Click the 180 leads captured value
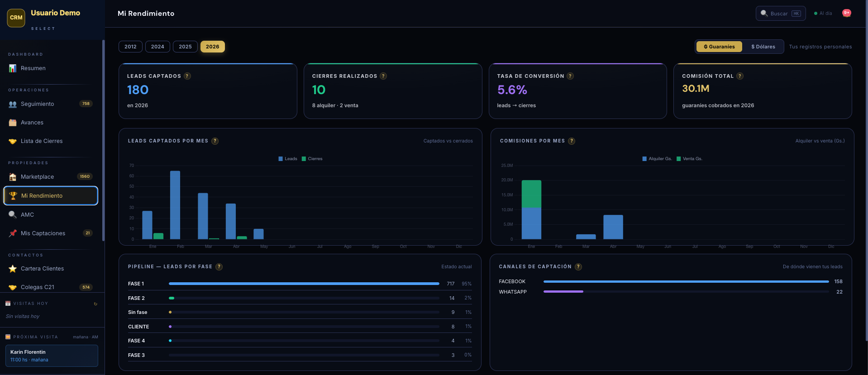 click(x=138, y=90)
